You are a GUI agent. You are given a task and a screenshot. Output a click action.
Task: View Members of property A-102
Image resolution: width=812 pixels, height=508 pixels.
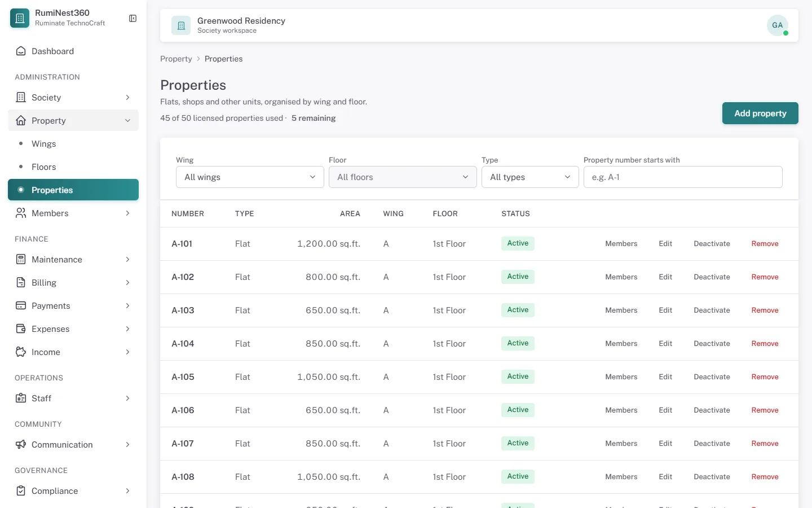(621, 277)
